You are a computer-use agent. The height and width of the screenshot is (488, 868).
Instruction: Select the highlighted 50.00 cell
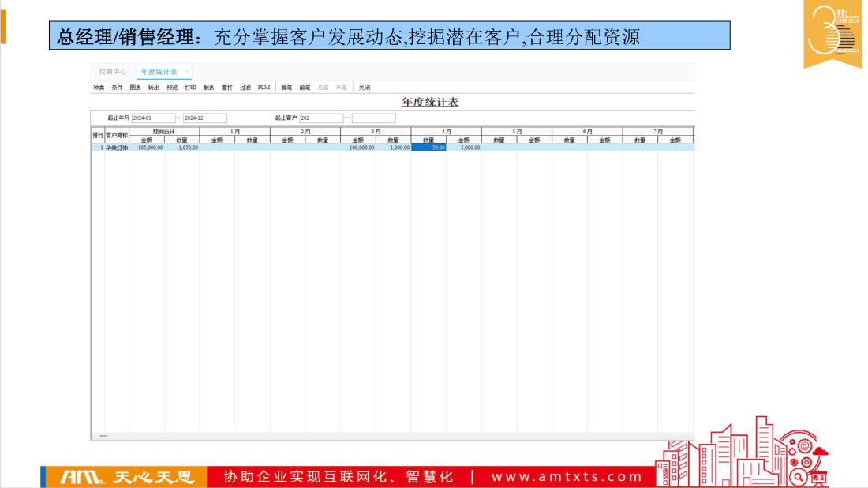[x=428, y=147]
